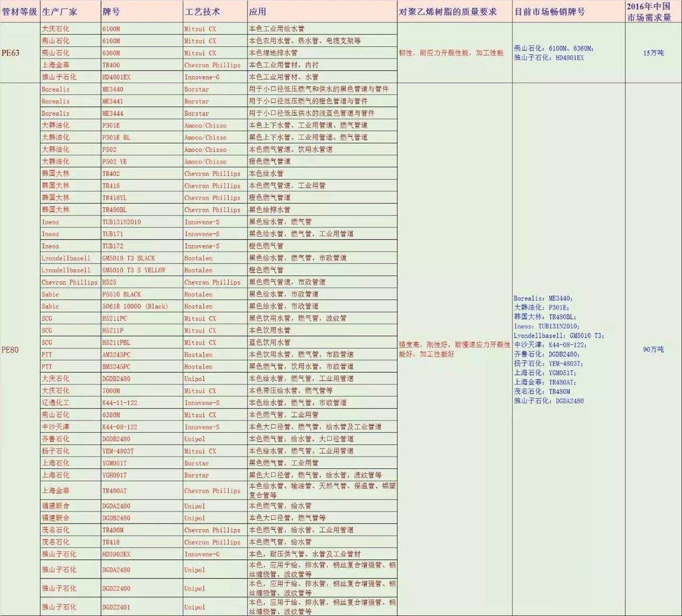Select the ME3441 grade cell
Image resolution: width=682 pixels, height=616 pixels.
[141, 101]
